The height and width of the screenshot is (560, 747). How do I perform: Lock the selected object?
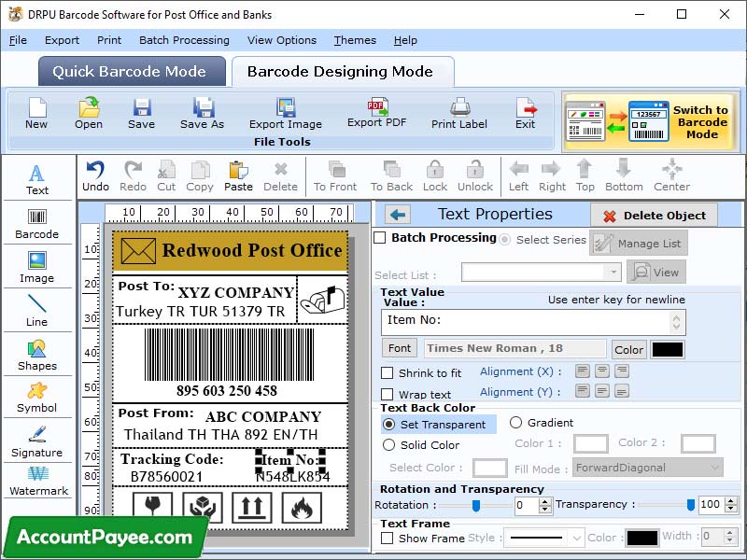(435, 176)
